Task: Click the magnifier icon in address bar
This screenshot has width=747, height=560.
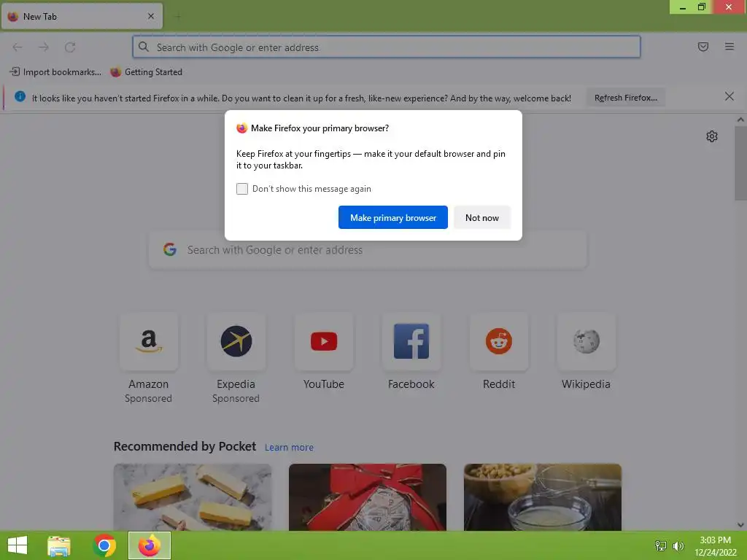Action: 144,47
